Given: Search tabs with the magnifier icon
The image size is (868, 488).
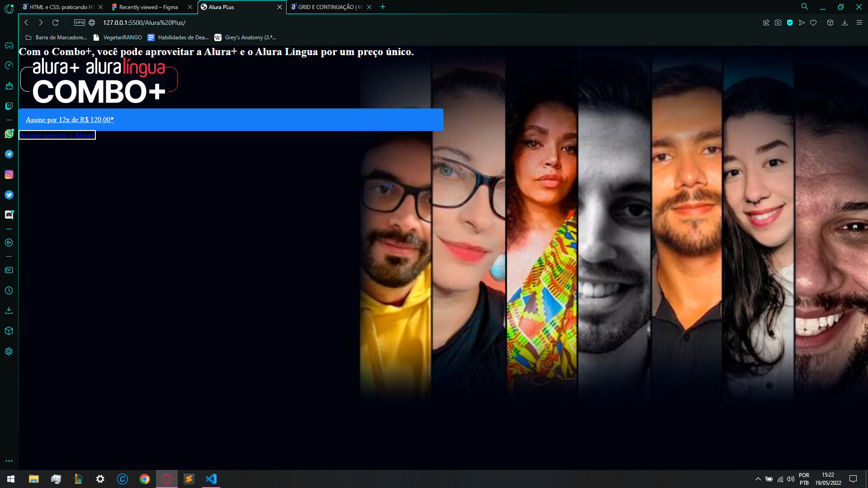Looking at the screenshot, I should pyautogui.click(x=805, y=7).
